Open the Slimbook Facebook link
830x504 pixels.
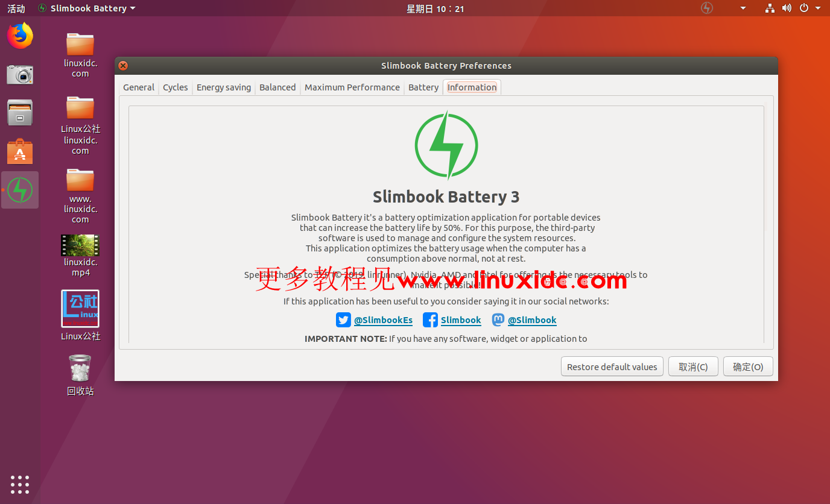[461, 320]
